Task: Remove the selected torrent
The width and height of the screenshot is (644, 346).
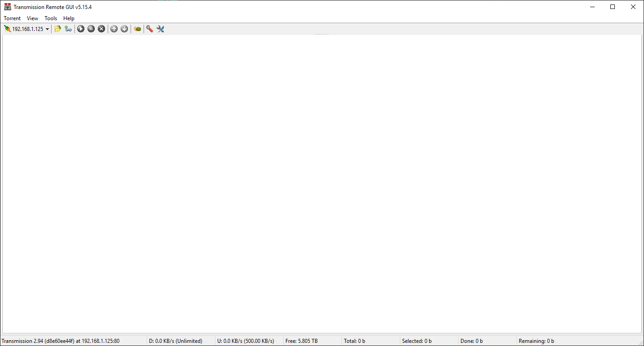Action: (x=101, y=28)
